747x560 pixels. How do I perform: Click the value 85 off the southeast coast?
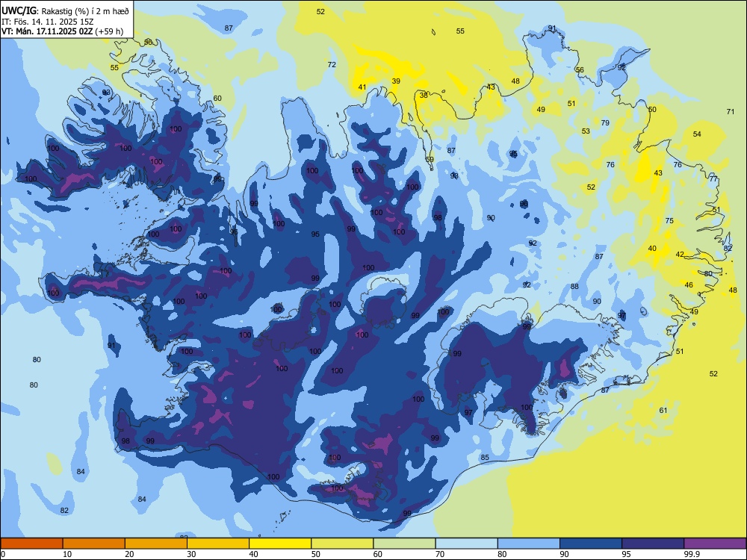(485, 458)
